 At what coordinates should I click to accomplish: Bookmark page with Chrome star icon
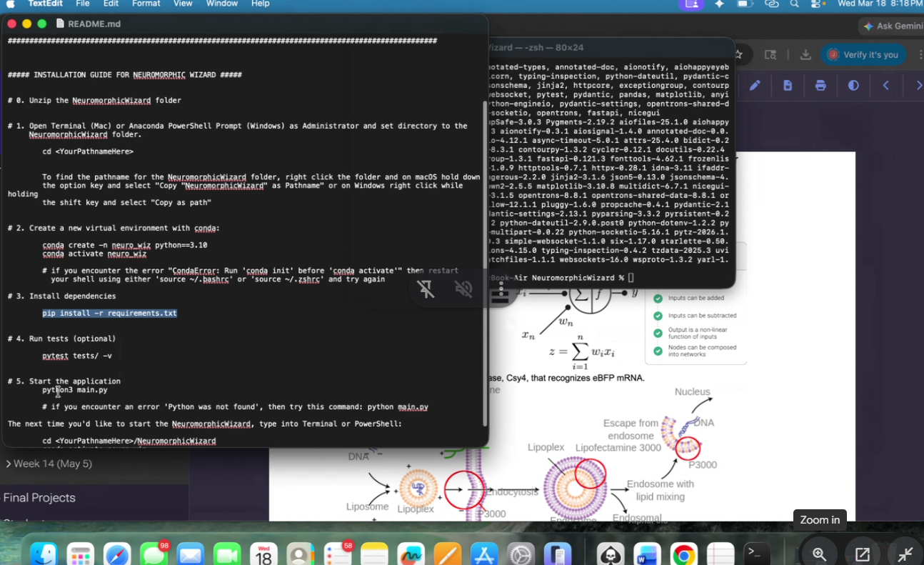tap(739, 54)
